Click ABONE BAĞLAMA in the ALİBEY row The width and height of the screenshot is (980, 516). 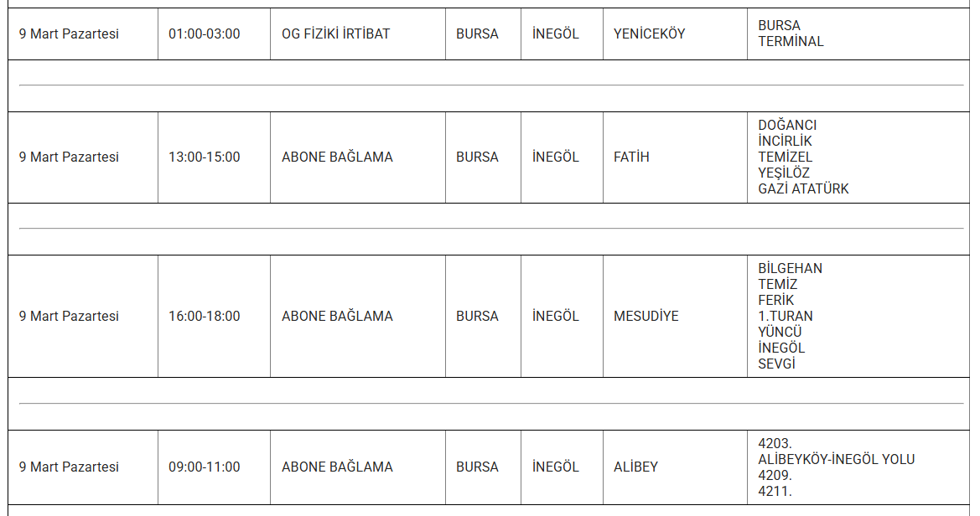tap(337, 467)
